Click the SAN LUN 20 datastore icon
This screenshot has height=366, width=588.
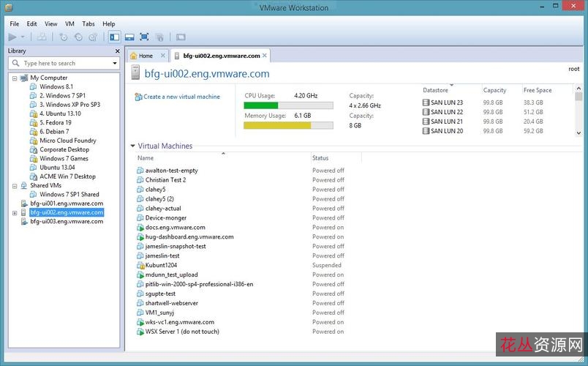[426, 130]
